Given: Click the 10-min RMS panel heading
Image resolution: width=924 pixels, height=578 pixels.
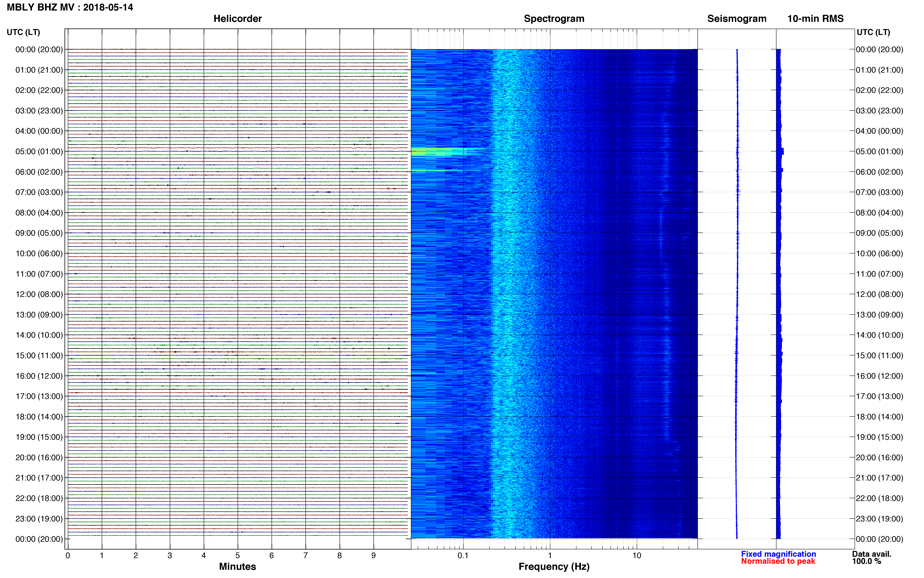Looking at the screenshot, I should (816, 19).
